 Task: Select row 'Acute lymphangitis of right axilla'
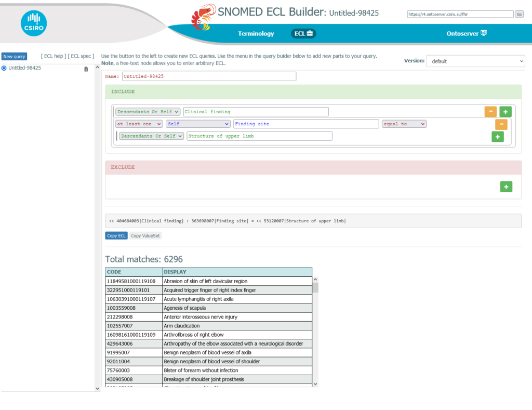click(209, 299)
